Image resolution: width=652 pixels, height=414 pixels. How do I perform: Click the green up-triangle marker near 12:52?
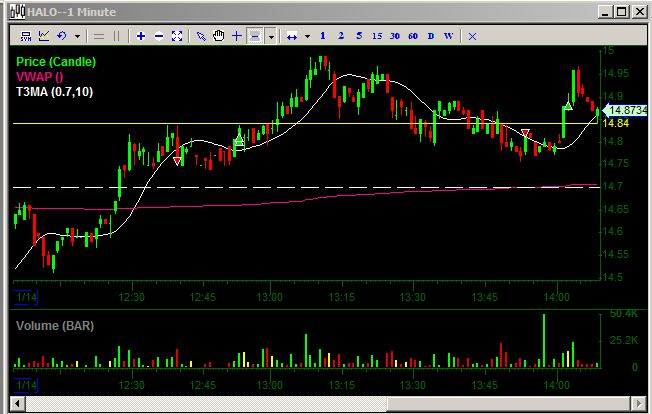239,140
